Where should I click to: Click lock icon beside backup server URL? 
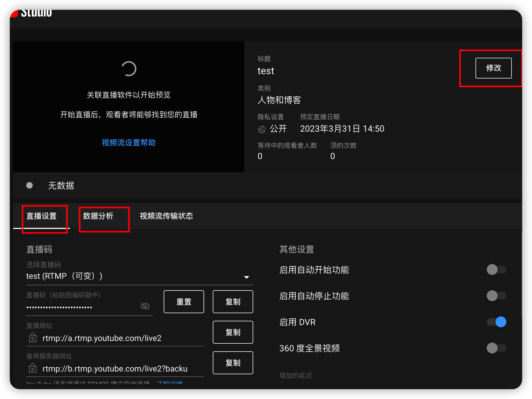coord(33,368)
